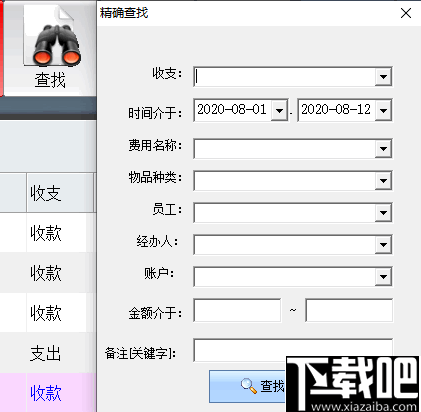Click the maximum 金额介于 amount field
Image resolution: width=421 pixels, height=412 pixels.
click(349, 310)
